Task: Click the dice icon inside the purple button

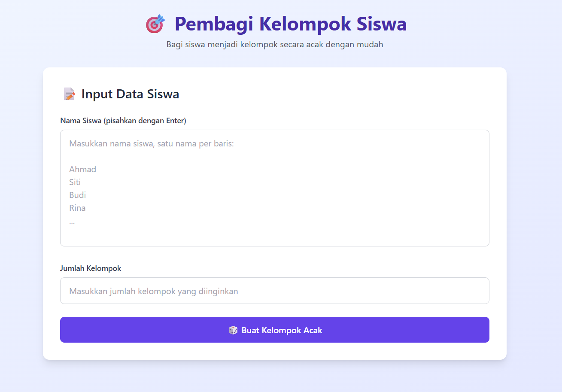Action: point(234,330)
